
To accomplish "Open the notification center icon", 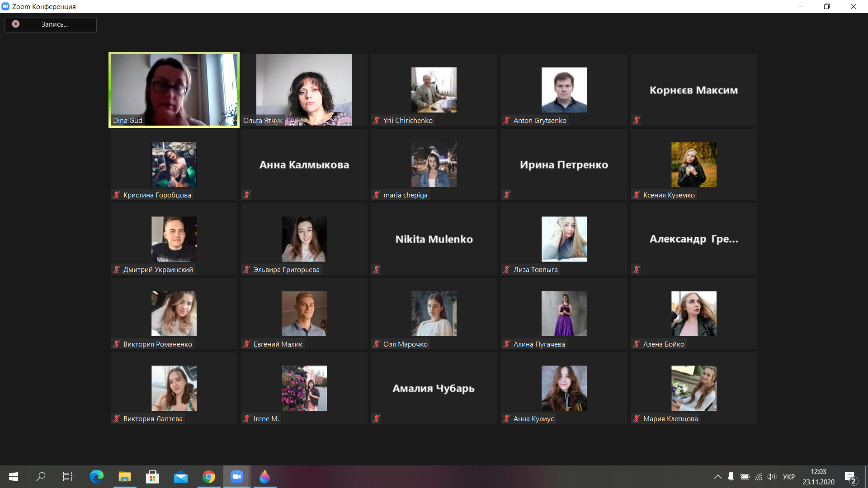I will (850, 477).
